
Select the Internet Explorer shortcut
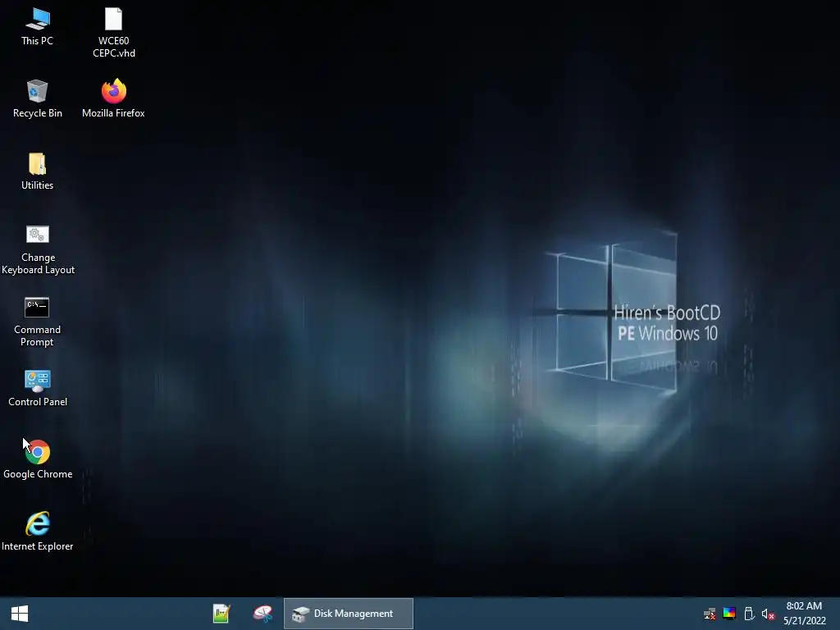pos(38,532)
